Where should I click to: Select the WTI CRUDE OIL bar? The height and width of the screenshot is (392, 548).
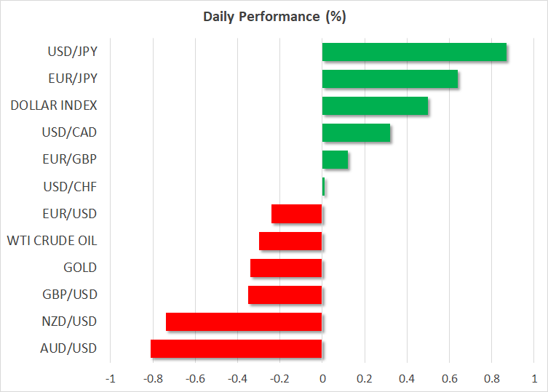pyautogui.click(x=290, y=241)
